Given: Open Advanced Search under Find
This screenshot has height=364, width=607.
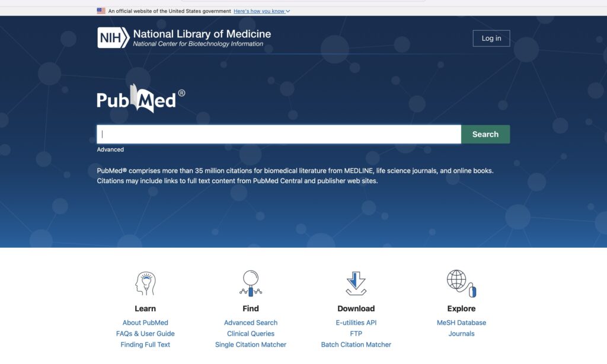Looking at the screenshot, I should coord(251,323).
